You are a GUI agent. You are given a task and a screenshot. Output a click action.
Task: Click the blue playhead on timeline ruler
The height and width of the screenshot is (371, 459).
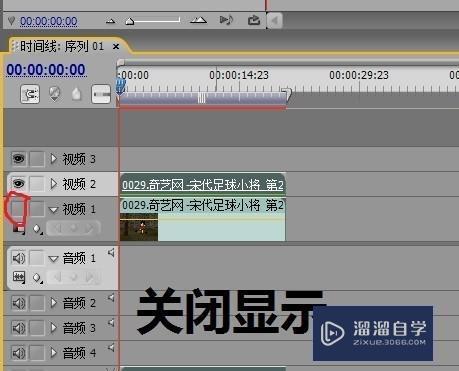click(x=120, y=86)
